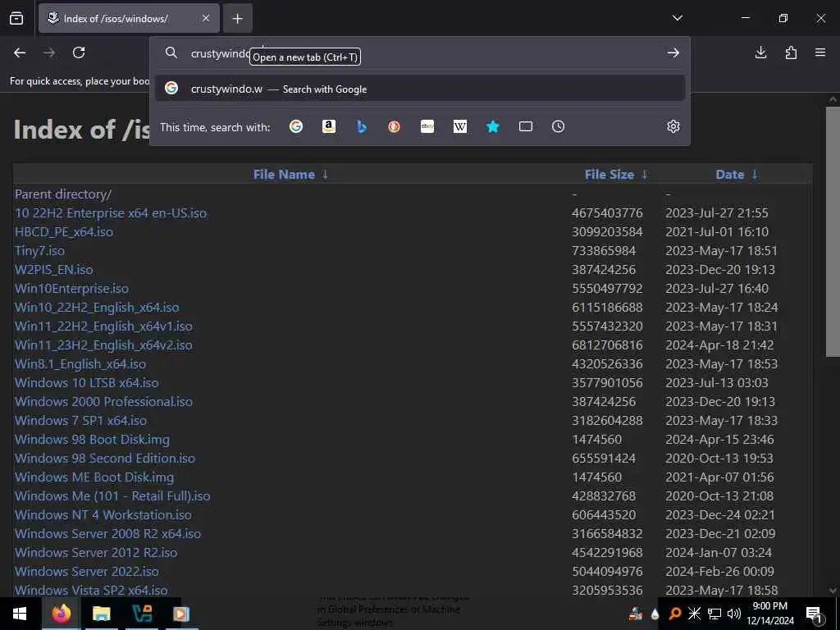Go back one page with the back arrow

pos(20,52)
